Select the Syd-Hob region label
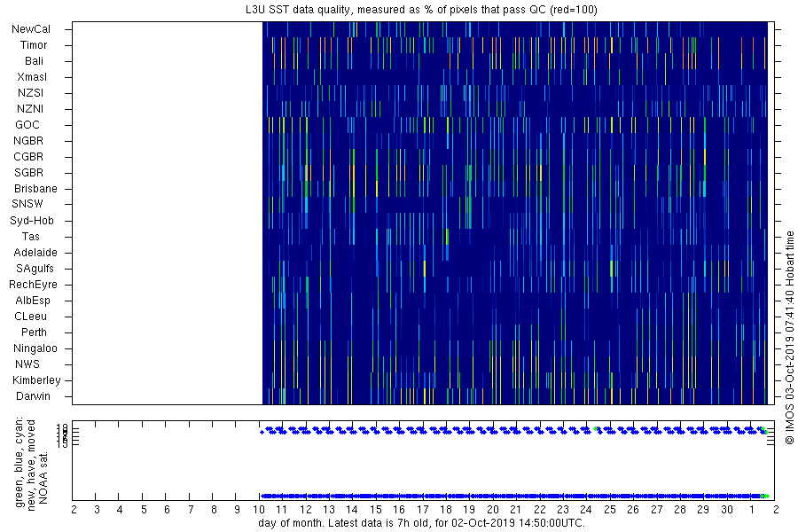 point(32,221)
